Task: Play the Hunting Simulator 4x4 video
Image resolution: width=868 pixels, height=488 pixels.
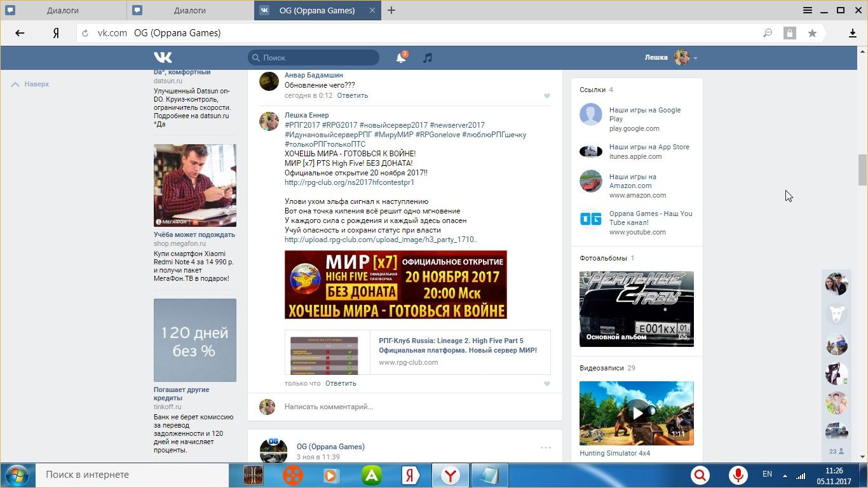Action: point(636,413)
